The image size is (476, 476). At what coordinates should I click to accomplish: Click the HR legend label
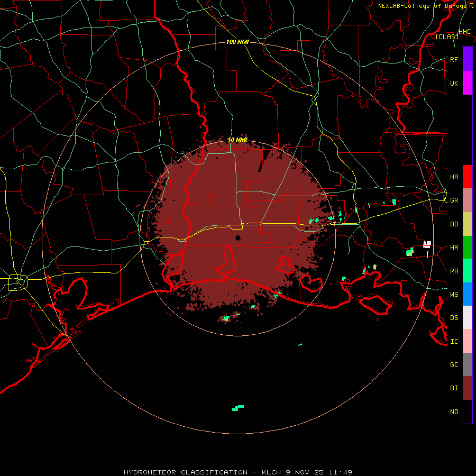tap(454, 248)
